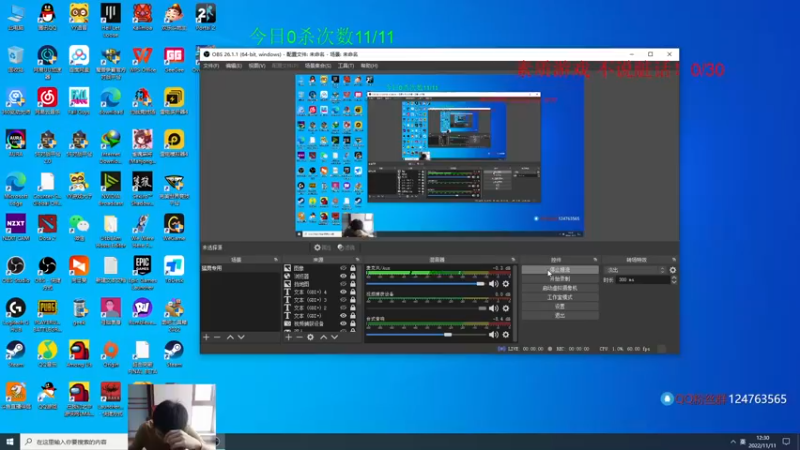Decrease transition duration stepper down arrow

pyautogui.click(x=674, y=282)
